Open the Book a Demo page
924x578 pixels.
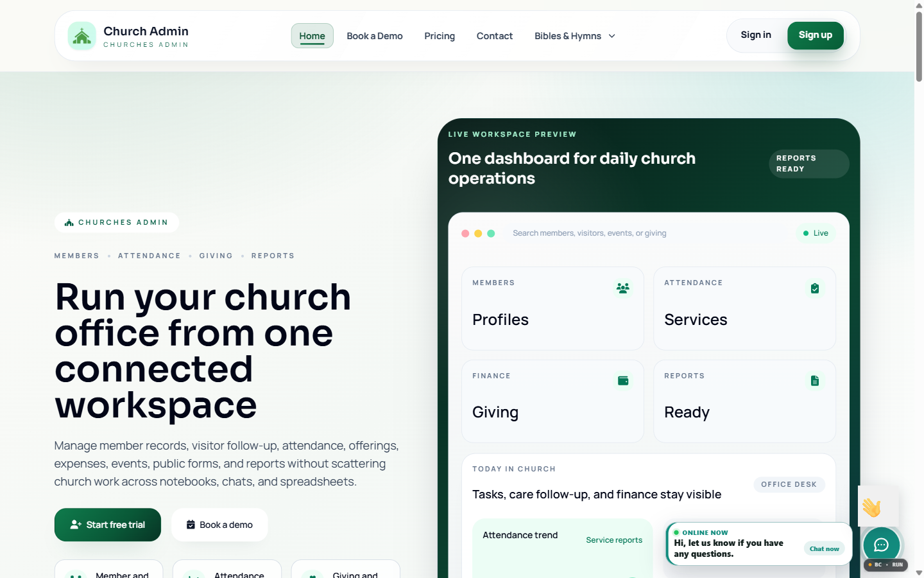click(375, 36)
